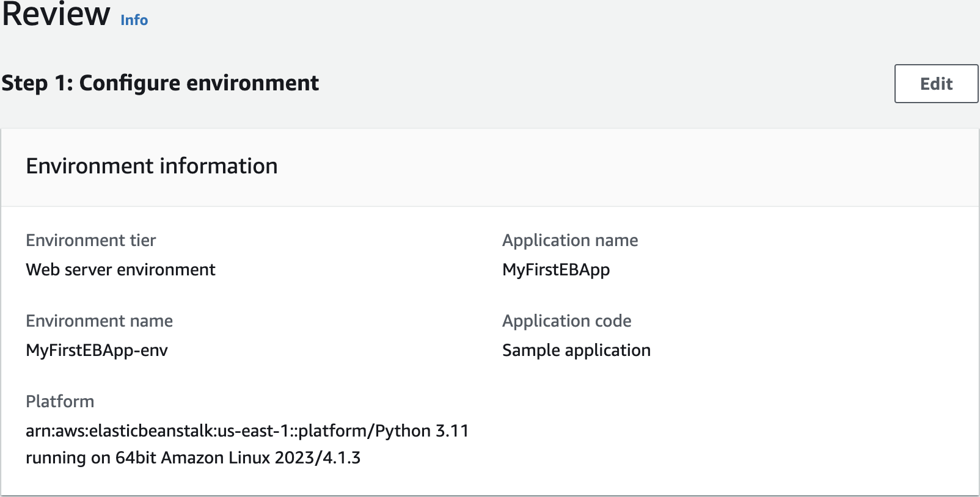Select the 'Sample application' value

coord(576,350)
